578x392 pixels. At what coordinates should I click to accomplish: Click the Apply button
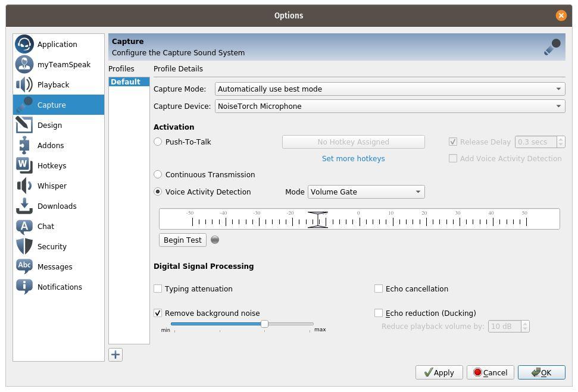(x=439, y=372)
